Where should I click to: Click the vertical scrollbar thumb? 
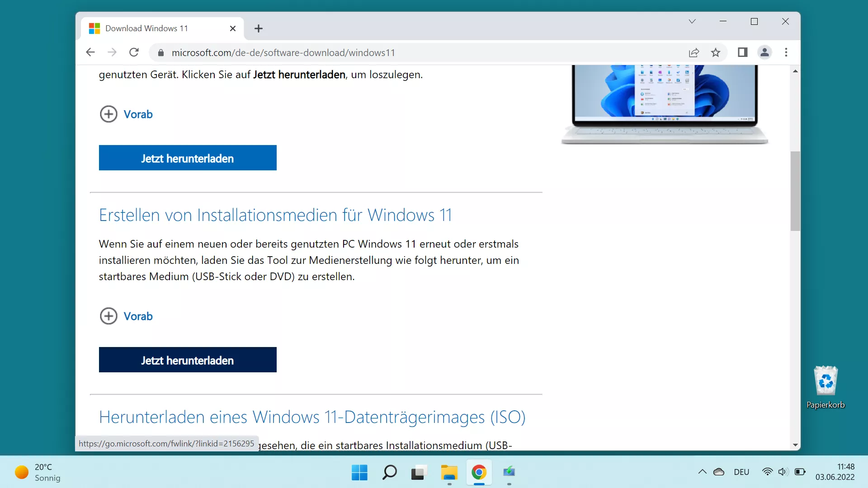pos(795,191)
